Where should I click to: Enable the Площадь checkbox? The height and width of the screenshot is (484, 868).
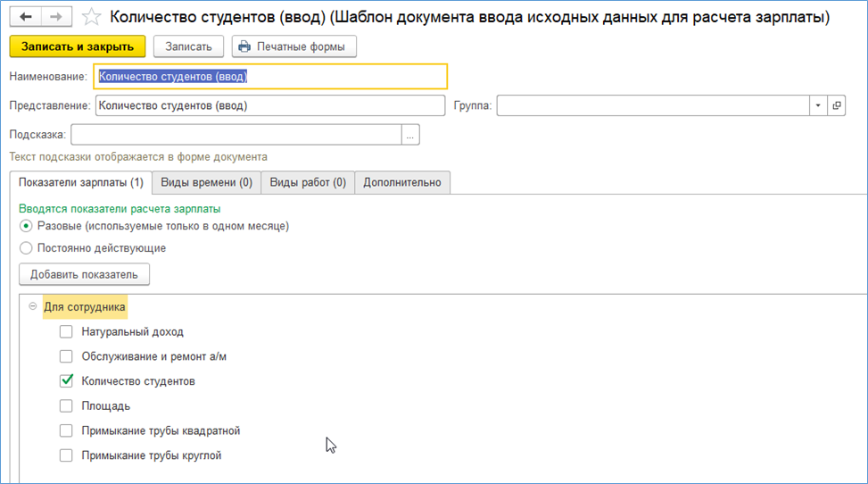[66, 406]
